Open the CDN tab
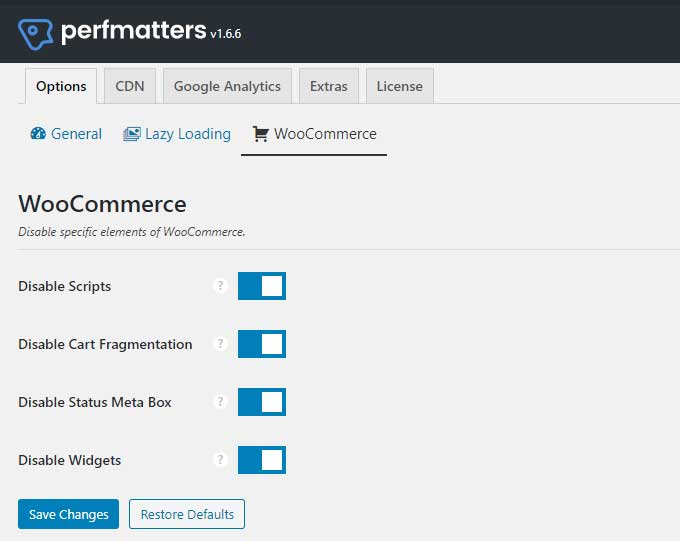Image resolution: width=680 pixels, height=541 pixels. point(130,86)
